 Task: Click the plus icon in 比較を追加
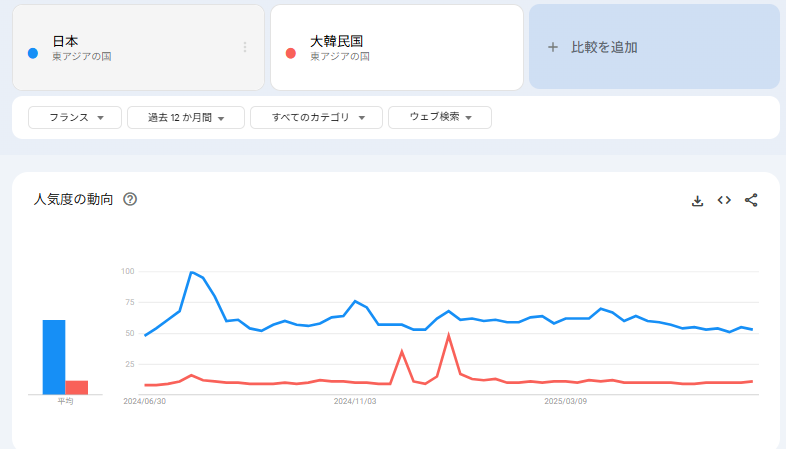pos(552,47)
